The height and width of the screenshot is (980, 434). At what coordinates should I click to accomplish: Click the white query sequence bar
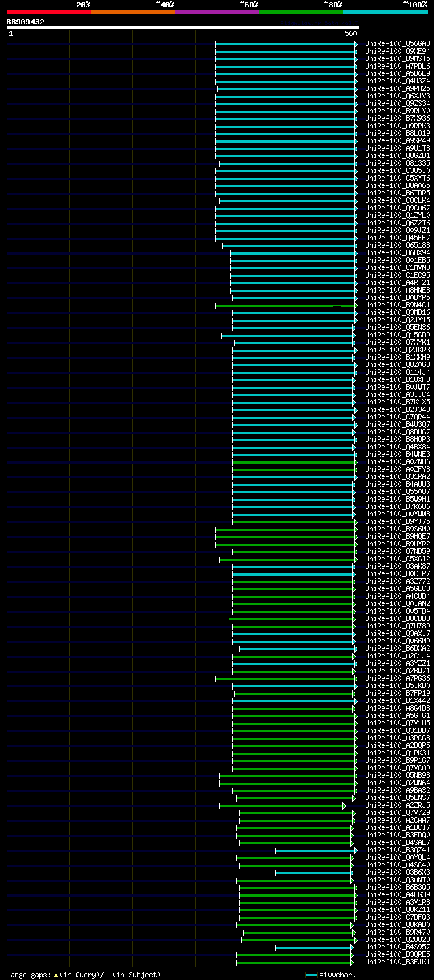tap(183, 28)
